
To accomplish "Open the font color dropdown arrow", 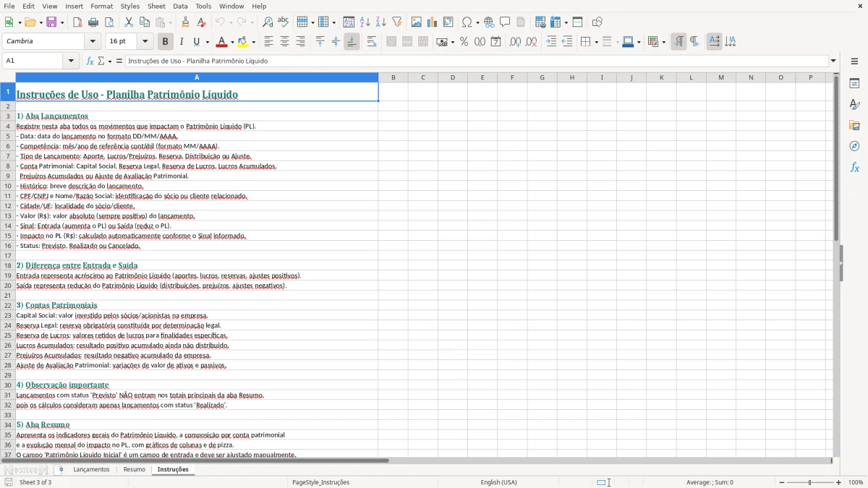I will 232,42.
